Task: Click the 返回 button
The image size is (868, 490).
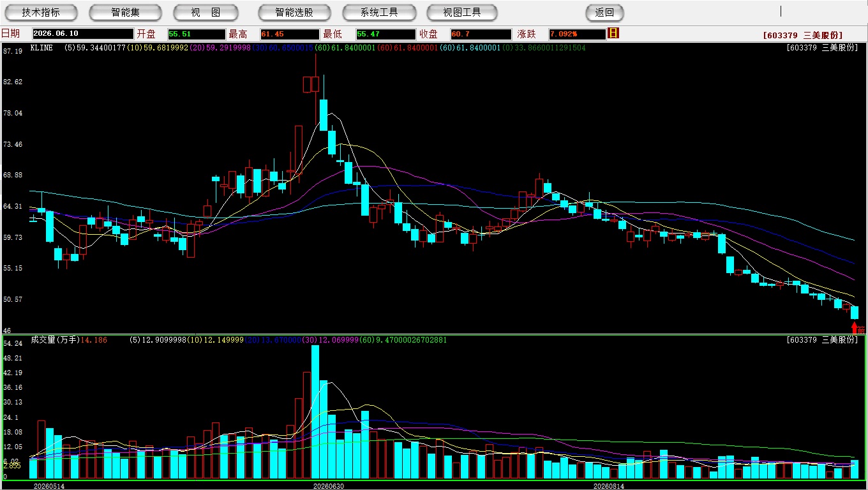Action: (604, 12)
